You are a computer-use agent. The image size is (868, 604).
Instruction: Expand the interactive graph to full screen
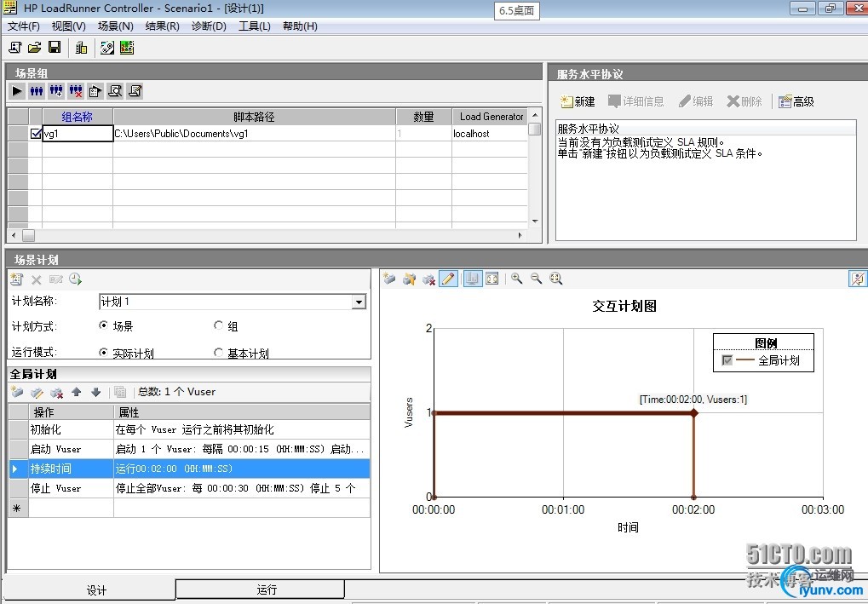(491, 279)
